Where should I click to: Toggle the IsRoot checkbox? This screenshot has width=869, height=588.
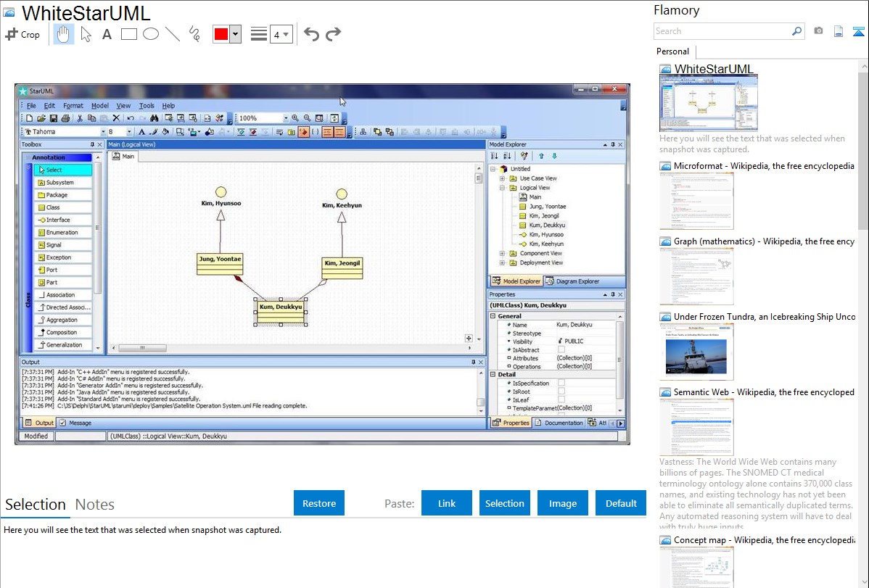click(x=561, y=392)
